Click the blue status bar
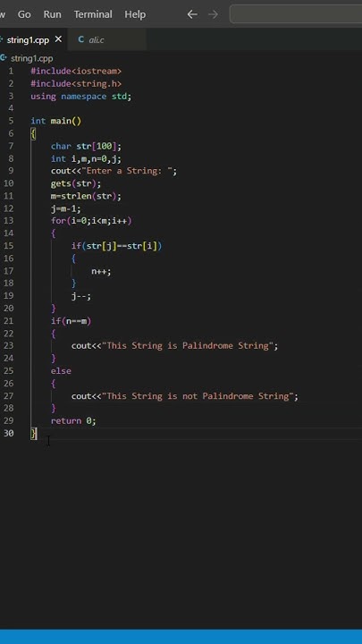362x644 pixels. tap(181, 637)
